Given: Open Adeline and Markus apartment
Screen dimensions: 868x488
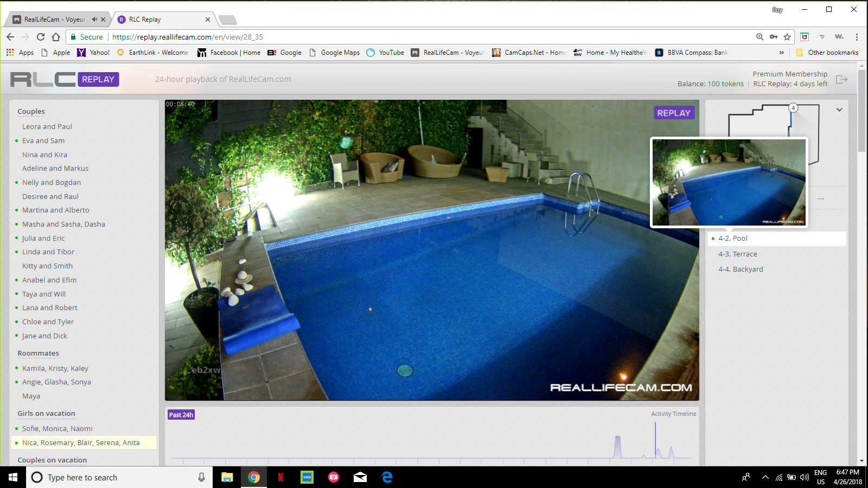Looking at the screenshot, I should [x=55, y=169].
